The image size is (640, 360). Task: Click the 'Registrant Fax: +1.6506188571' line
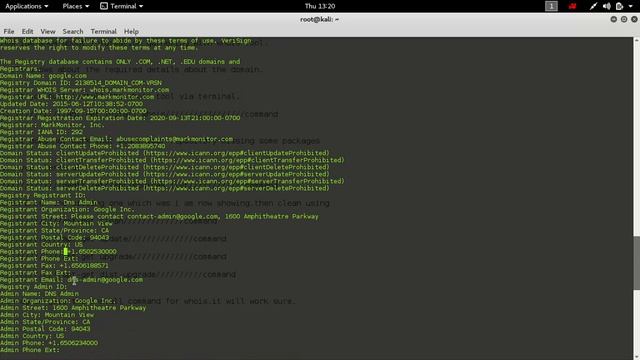click(54, 266)
